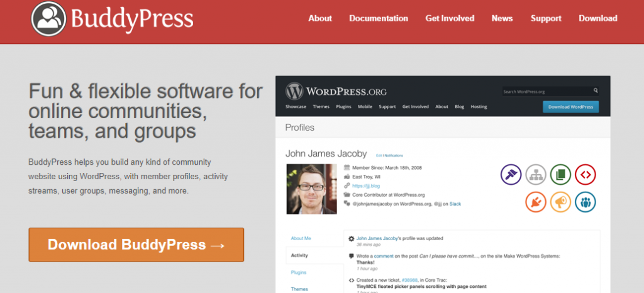This screenshot has width=644, height=293.
Task: Click 'Core Contributor at WordPress.org' text
Action: [x=389, y=194]
